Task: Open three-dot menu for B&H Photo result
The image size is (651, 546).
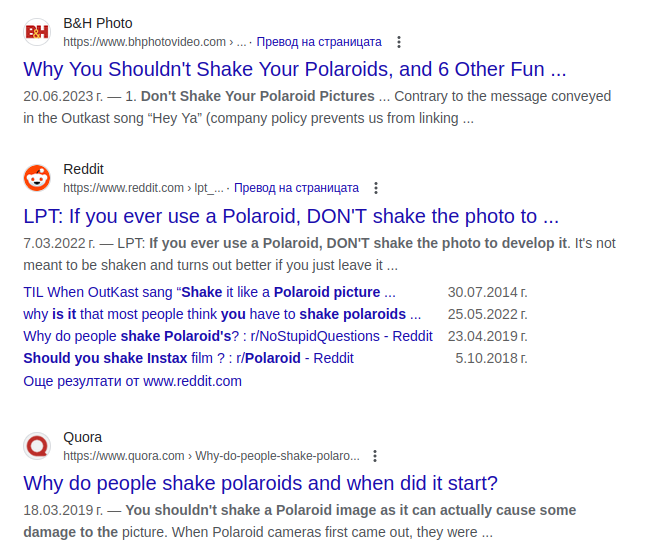Action: pos(399,42)
